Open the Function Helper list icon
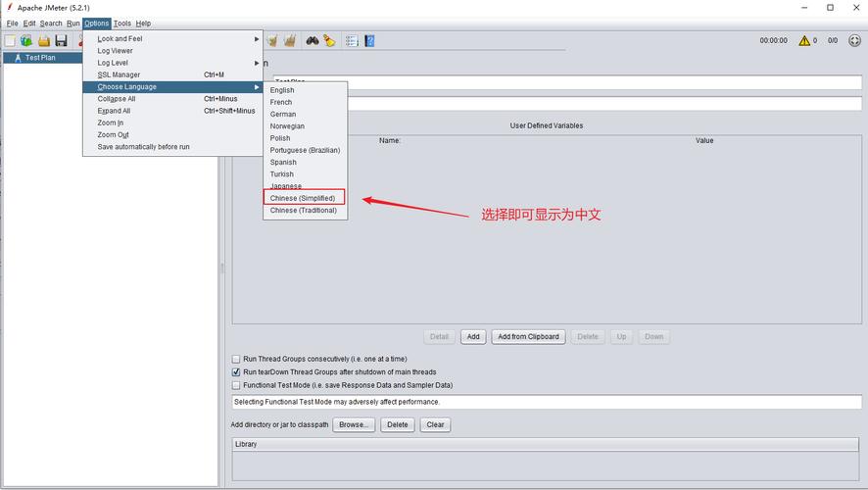The width and height of the screenshot is (868, 490). 352,40
